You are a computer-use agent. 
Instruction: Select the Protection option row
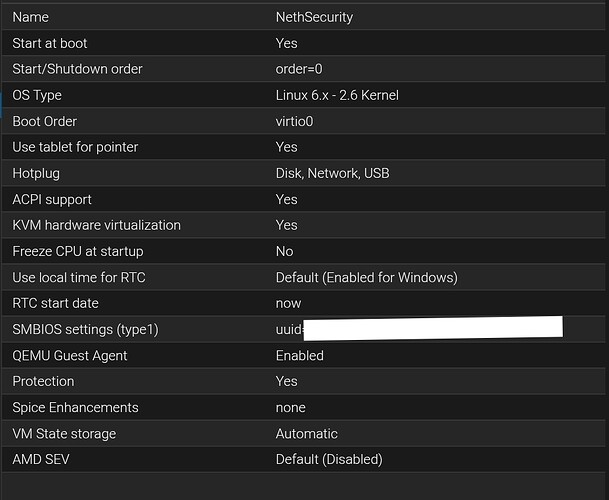[43, 381]
